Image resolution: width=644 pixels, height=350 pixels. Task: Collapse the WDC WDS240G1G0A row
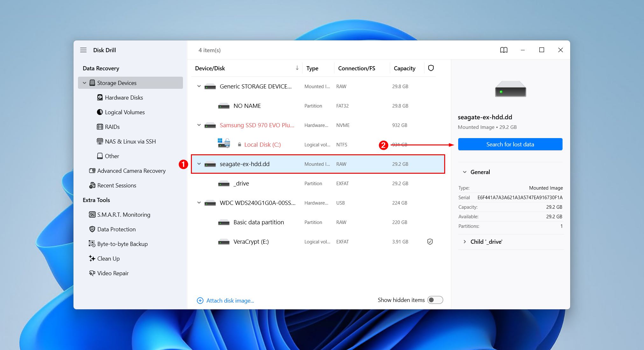[x=199, y=203]
